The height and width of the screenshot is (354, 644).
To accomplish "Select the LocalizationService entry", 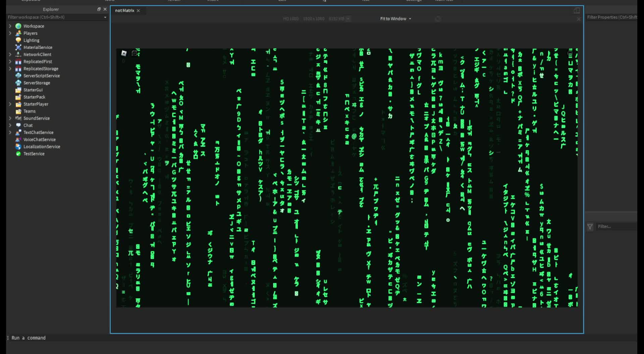I will (18, 146).
